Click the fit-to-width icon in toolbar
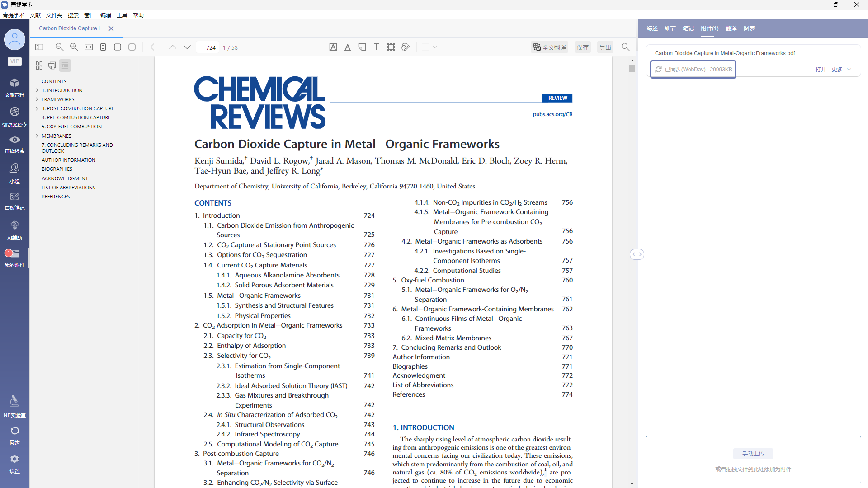868x488 pixels. (x=89, y=47)
